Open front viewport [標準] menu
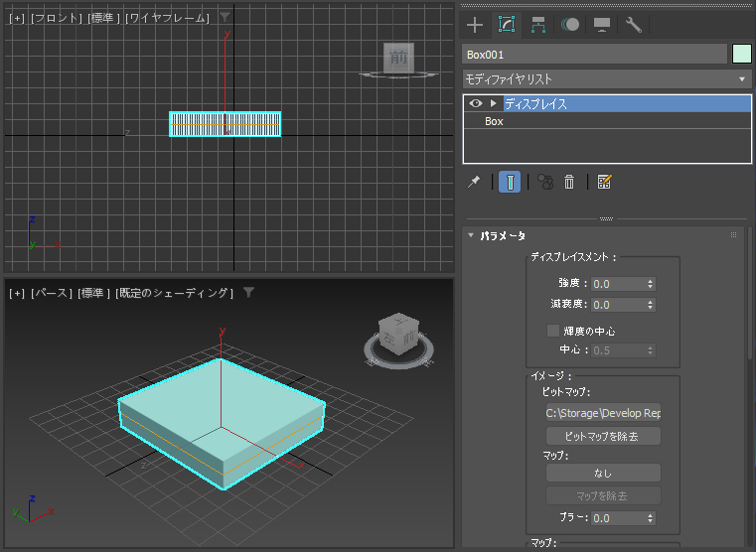 coord(103,18)
